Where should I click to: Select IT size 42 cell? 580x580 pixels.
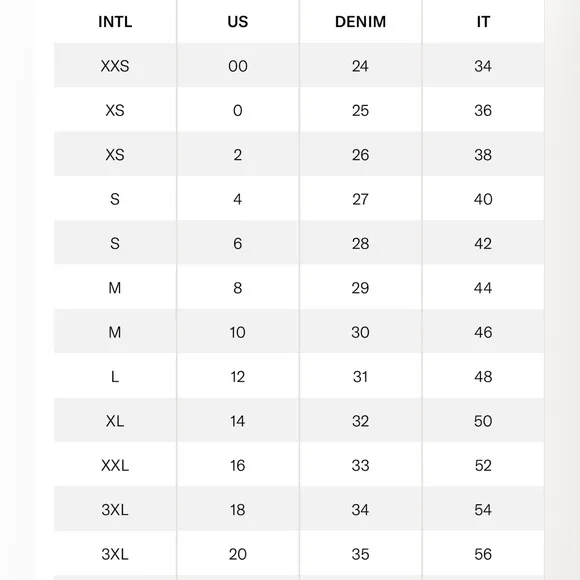pos(483,243)
